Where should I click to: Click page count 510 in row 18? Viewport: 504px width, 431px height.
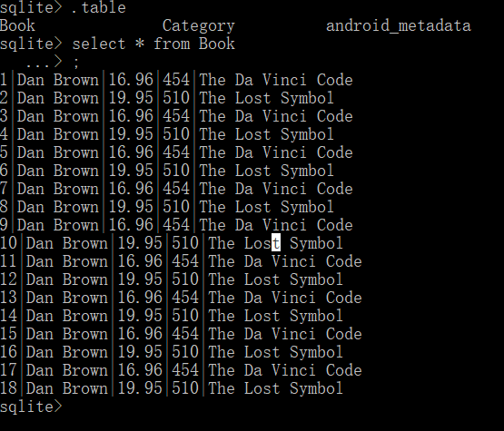click(185, 388)
